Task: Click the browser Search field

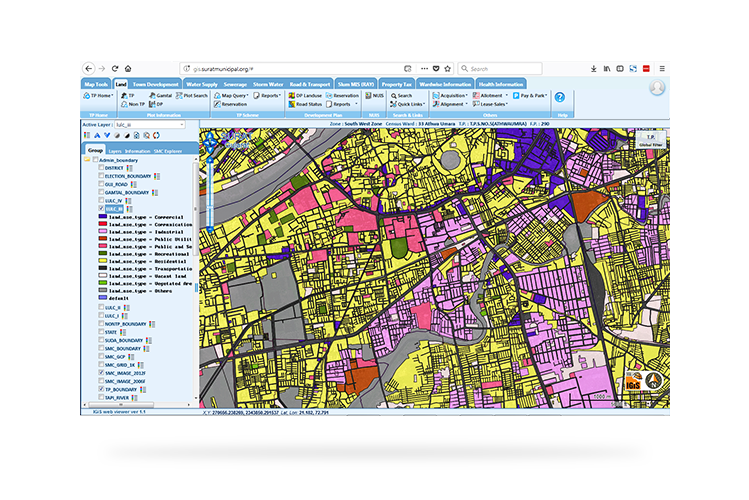Action: pos(500,69)
